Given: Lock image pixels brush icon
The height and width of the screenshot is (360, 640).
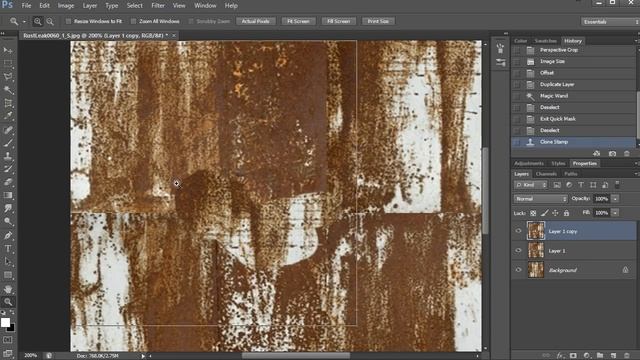Looking at the screenshot, I should (x=544, y=213).
